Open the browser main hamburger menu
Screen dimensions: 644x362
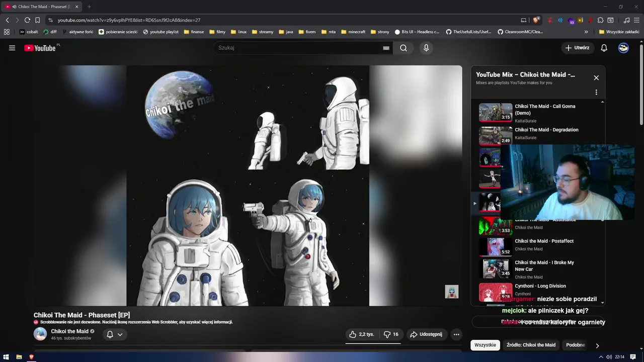[637, 20]
